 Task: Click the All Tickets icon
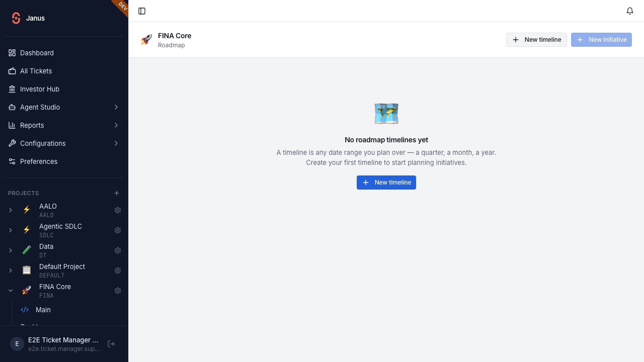tap(12, 71)
